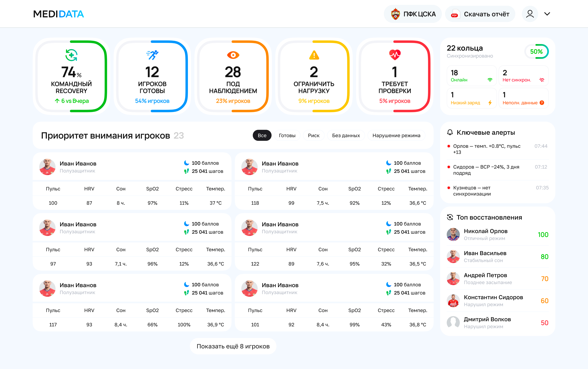Click the orange eye icon under наблюдением
588x369 pixels.
tap(233, 55)
